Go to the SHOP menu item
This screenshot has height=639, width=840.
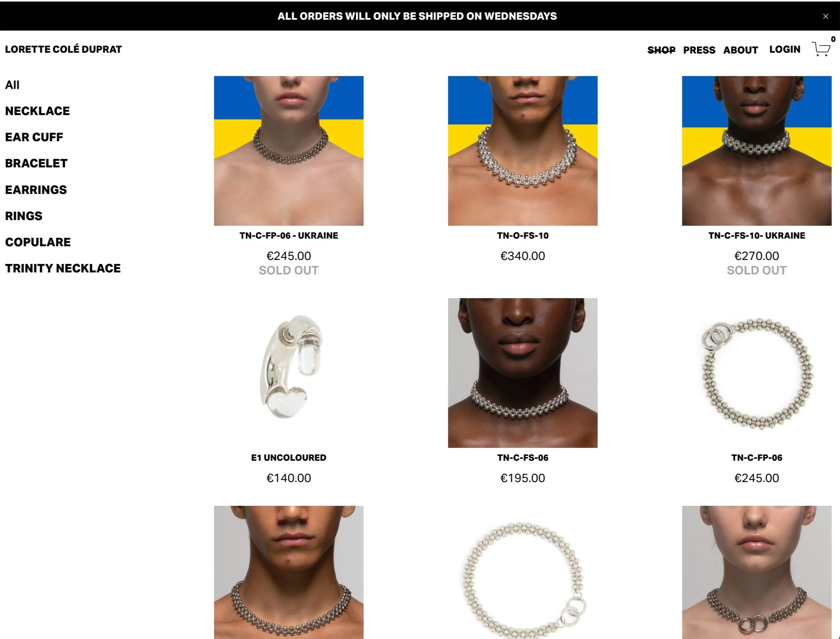pyautogui.click(x=661, y=50)
